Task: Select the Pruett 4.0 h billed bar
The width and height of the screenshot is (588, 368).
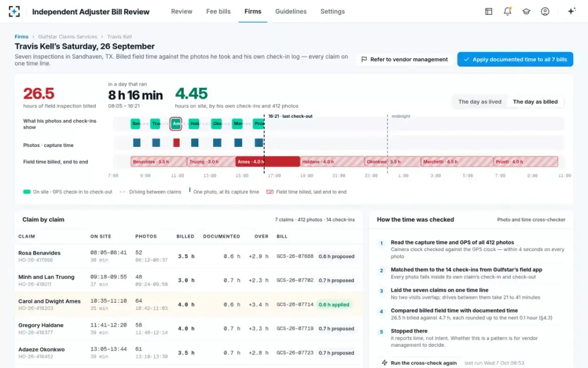Action: point(525,161)
